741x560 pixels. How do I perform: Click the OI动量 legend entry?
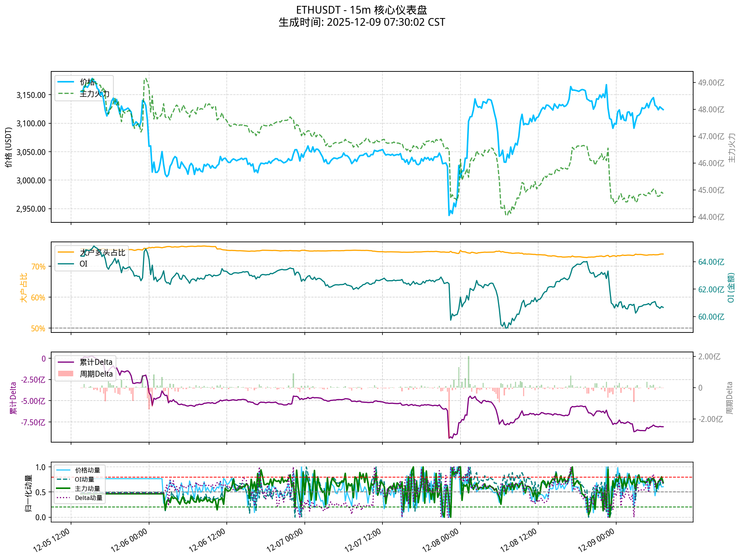click(x=84, y=479)
